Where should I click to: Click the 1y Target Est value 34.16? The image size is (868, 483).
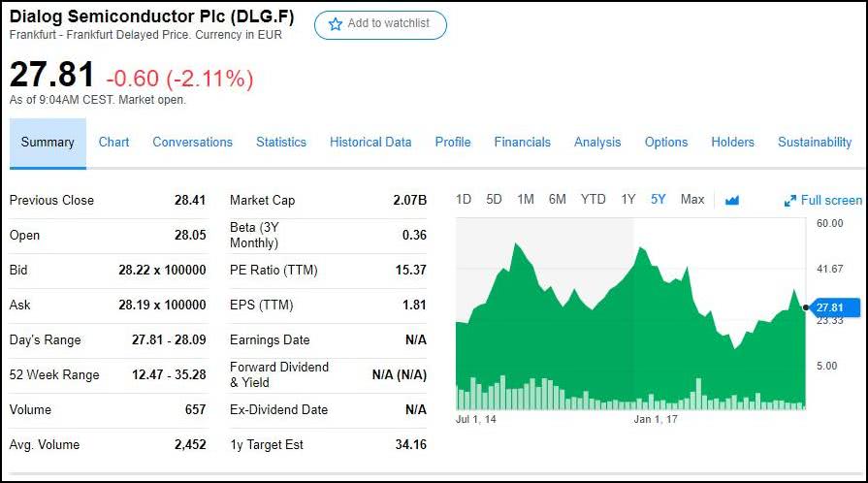point(411,444)
